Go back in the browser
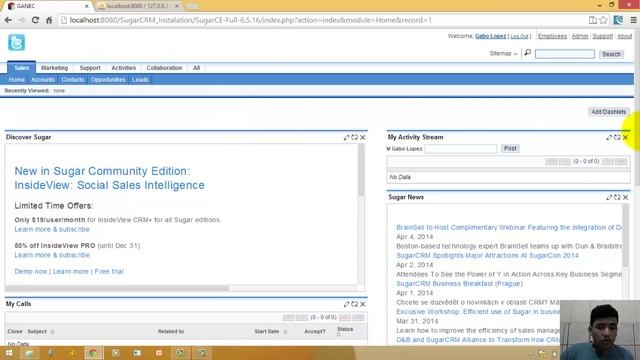Viewport: 640px width, 360px height. (8, 20)
